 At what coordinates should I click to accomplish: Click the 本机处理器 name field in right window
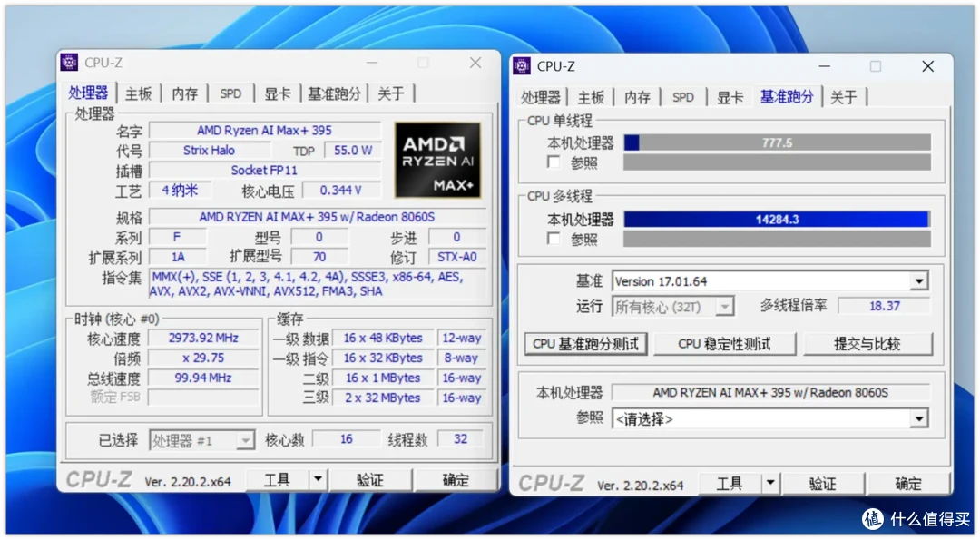point(770,392)
